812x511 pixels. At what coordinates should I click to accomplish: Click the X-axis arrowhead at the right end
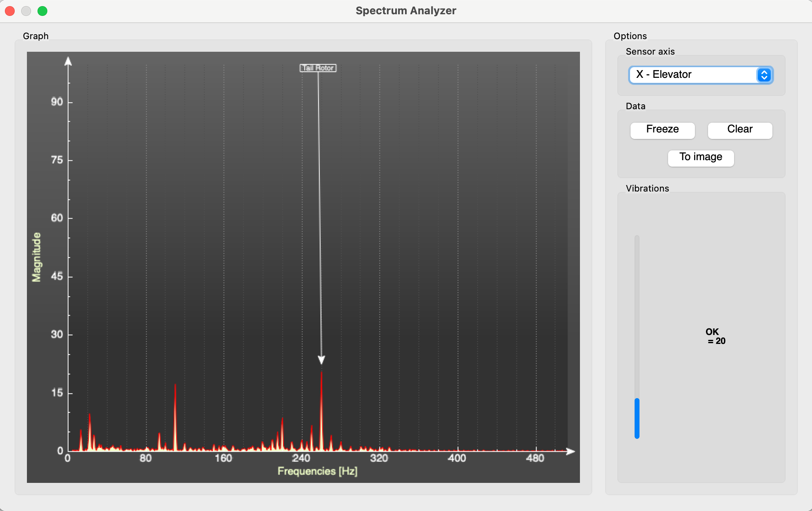tap(571, 451)
